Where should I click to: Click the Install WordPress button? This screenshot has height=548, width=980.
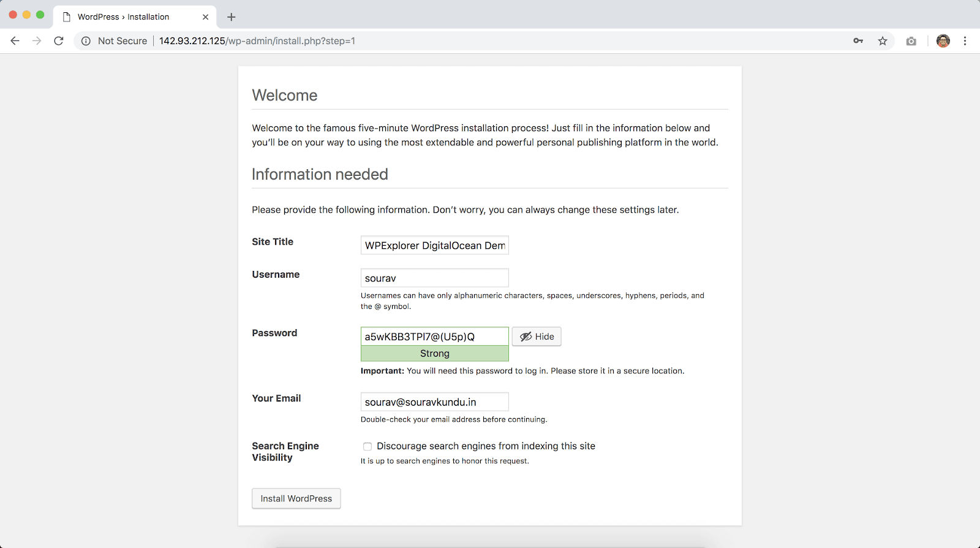coord(296,498)
